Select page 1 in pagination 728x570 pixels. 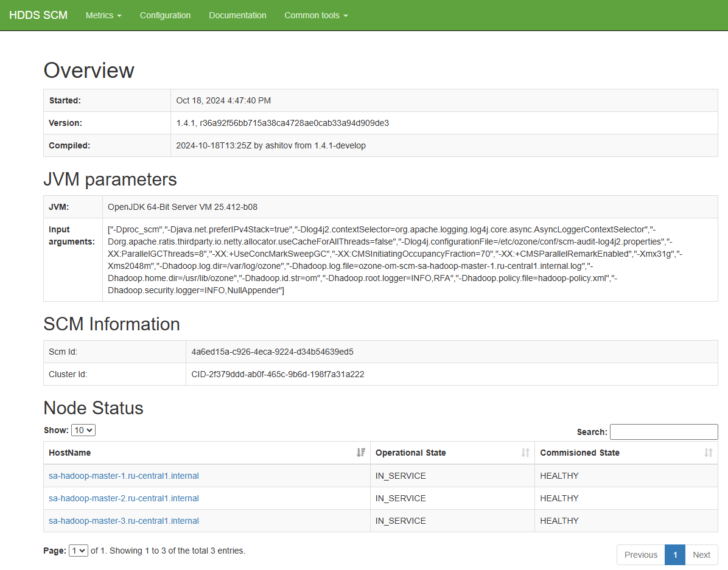pos(675,555)
